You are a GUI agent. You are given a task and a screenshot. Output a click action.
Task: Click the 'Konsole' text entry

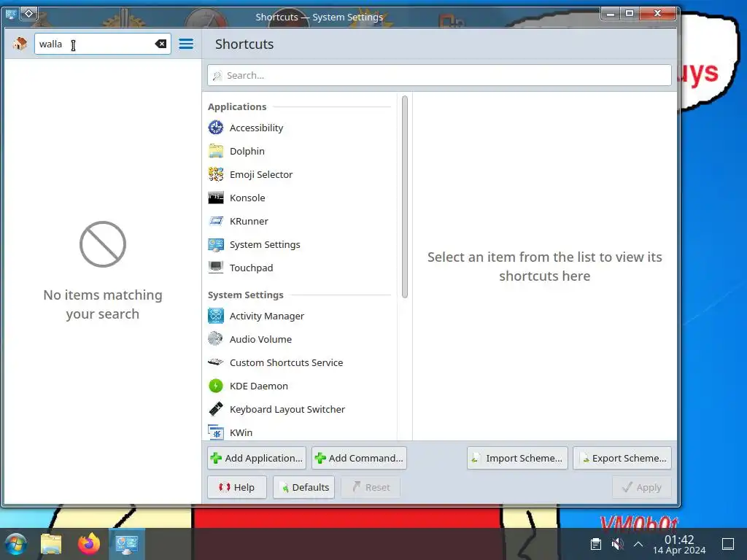[x=247, y=198]
